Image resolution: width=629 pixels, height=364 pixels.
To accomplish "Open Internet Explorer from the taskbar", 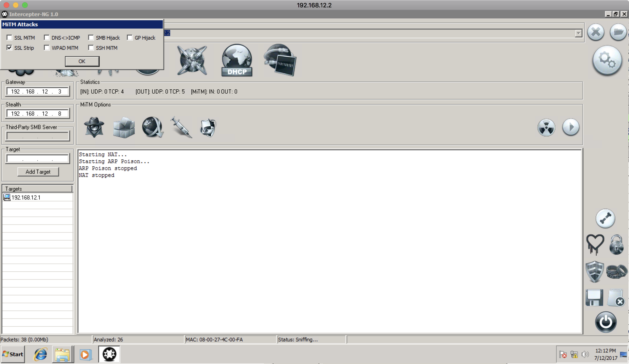I will pos(41,354).
